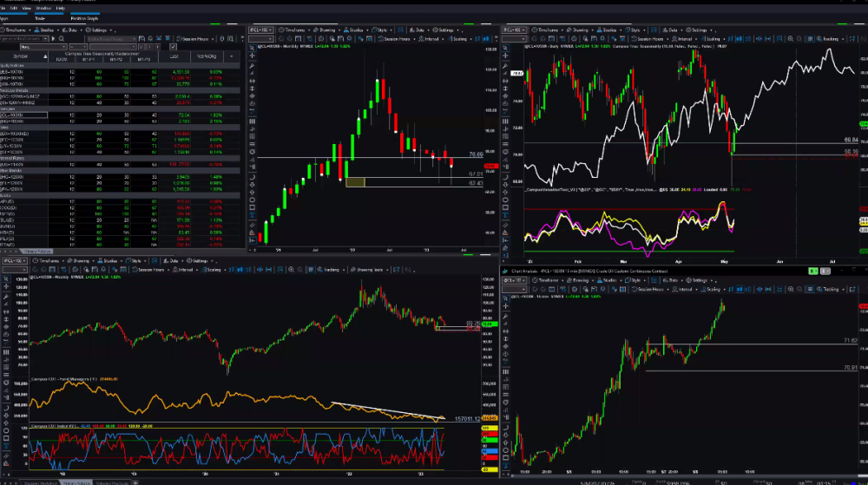Screen dimensions: 868x485
Task: Open Drawing menu on 15 min chart toolbar
Action: tap(580, 280)
